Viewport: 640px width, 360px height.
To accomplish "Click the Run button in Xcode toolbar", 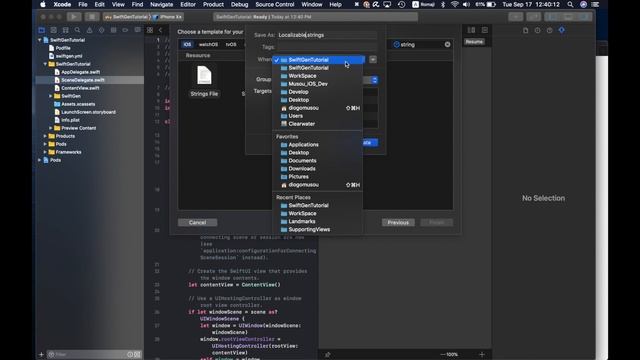I will pos(74,17).
